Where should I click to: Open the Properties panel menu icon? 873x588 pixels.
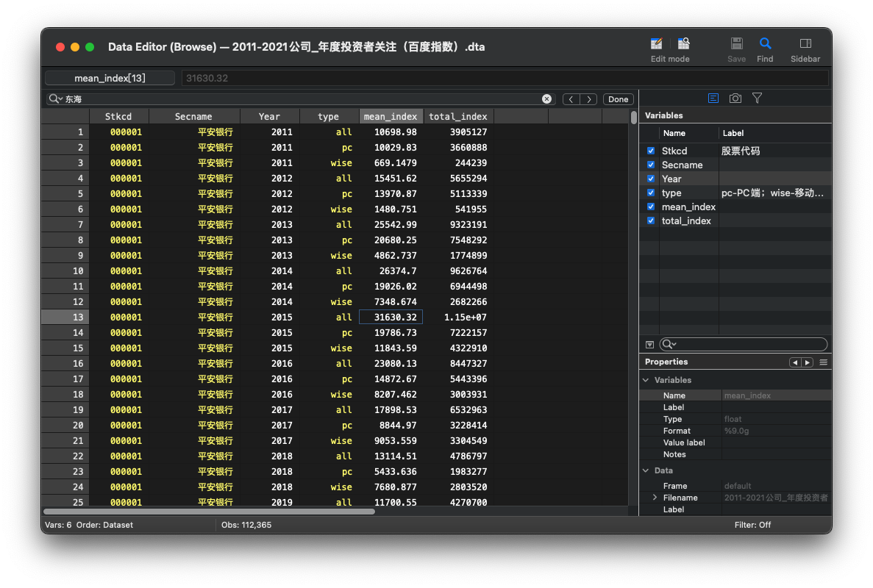click(x=824, y=362)
